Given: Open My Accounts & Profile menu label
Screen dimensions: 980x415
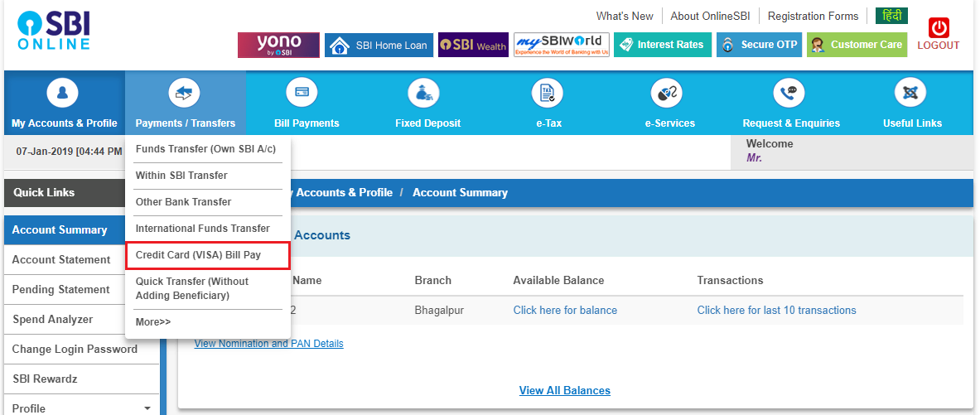Looking at the screenshot, I should pyautogui.click(x=65, y=123).
